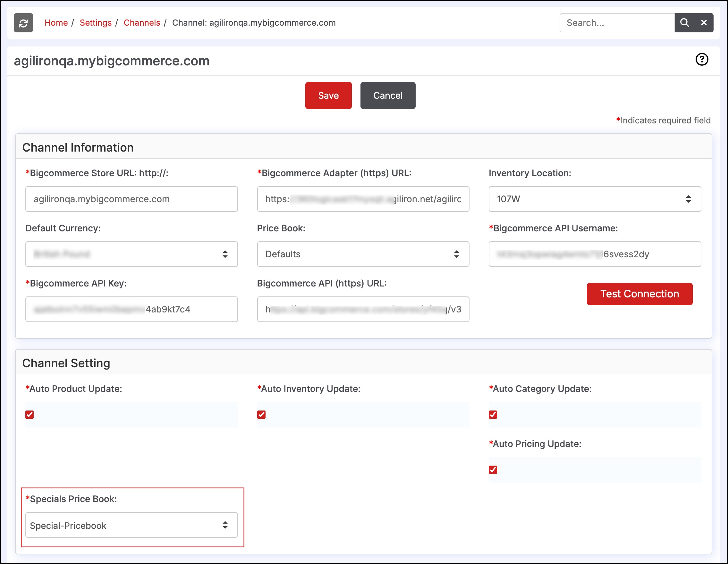Click the 'Indicates required field' note

pyautogui.click(x=663, y=120)
